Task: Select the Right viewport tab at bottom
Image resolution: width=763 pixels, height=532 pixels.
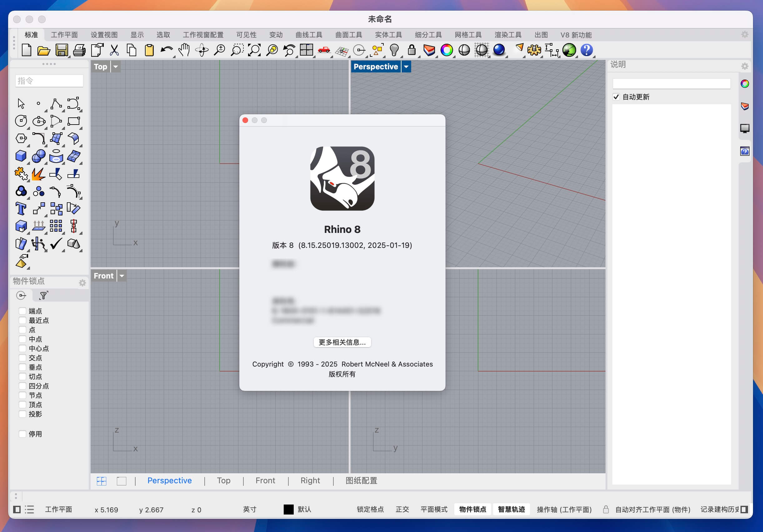Action: [x=310, y=480]
